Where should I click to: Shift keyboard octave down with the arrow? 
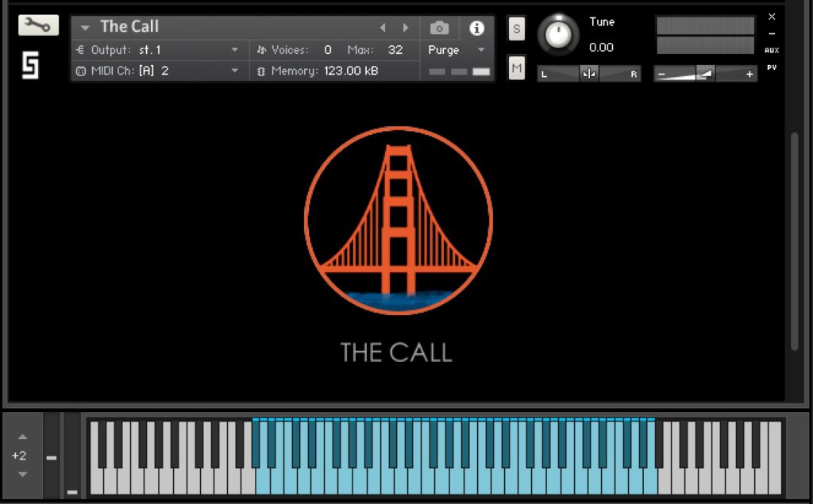(x=22, y=475)
